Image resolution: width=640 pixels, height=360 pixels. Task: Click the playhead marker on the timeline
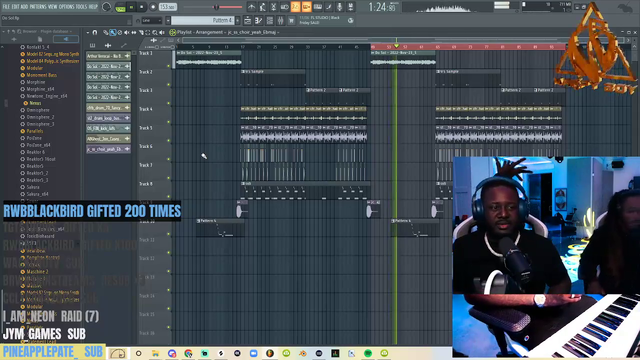coord(396,46)
